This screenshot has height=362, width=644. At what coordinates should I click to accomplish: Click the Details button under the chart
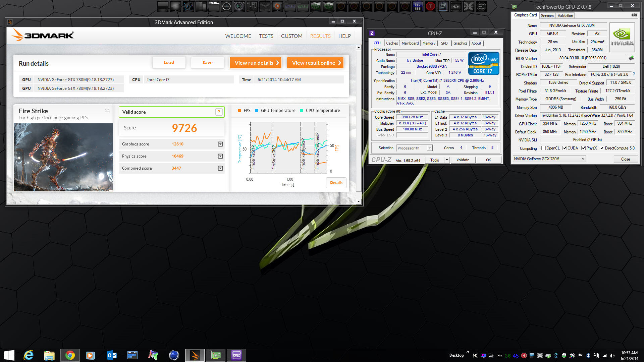[336, 183]
